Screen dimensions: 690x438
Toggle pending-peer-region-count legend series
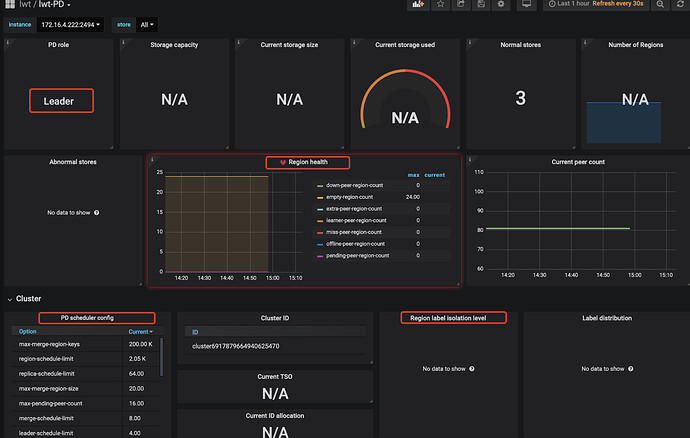(x=357, y=256)
